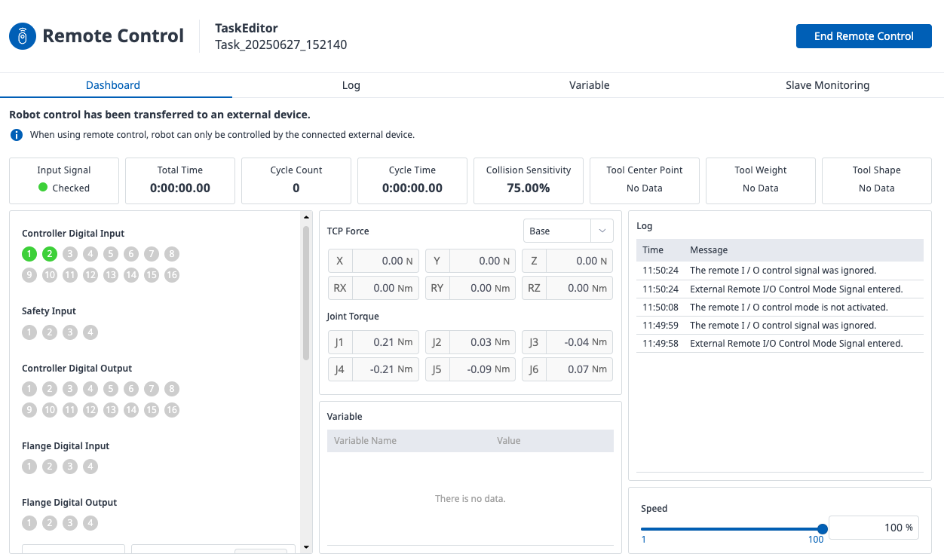
Task: Toggle Controller Digital Output 1
Action: (29, 389)
